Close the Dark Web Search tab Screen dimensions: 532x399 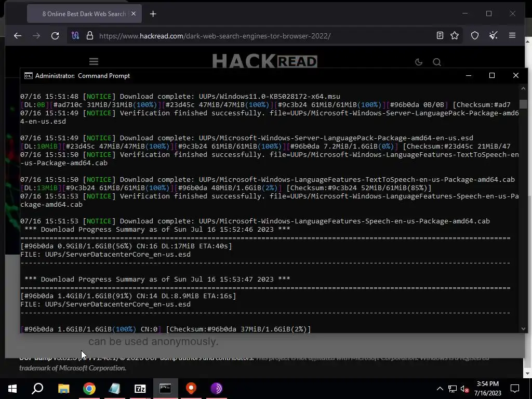click(134, 14)
